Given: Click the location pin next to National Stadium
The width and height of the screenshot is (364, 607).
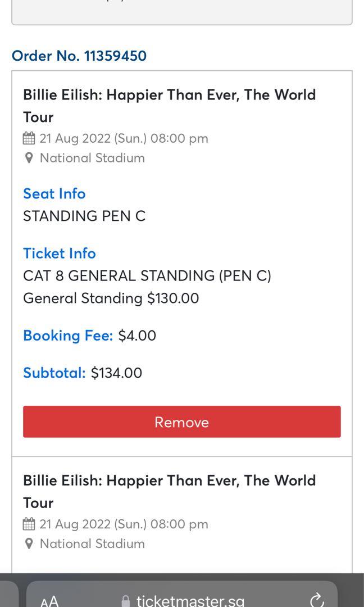Looking at the screenshot, I should pyautogui.click(x=28, y=158).
